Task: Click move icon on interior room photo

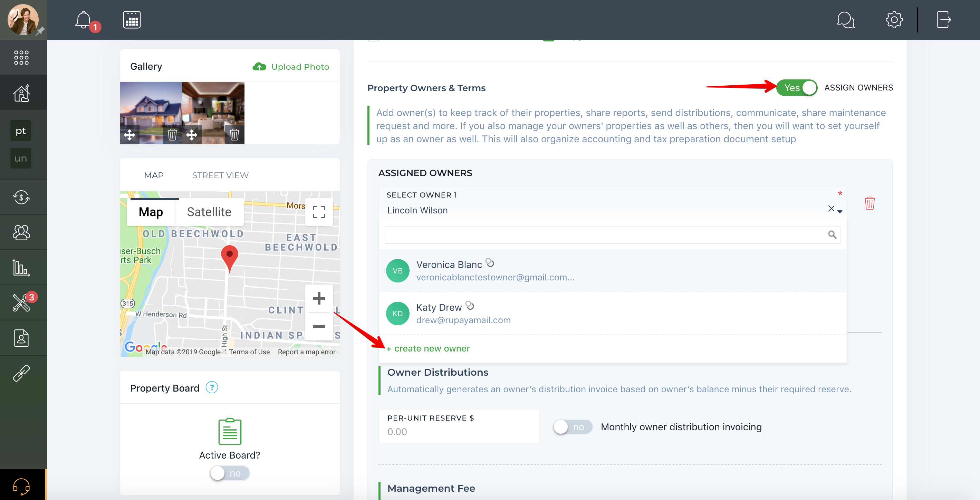Action: click(x=192, y=135)
